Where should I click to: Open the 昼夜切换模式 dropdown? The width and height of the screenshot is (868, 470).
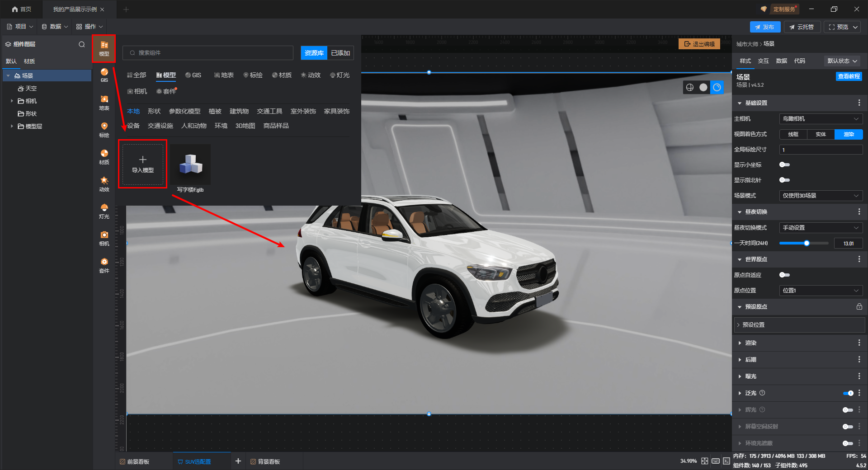[821, 228]
